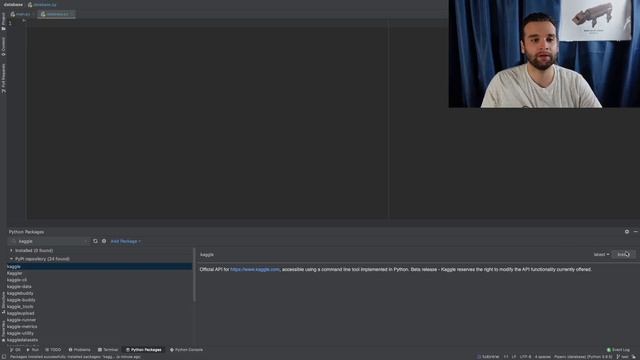Select the kaggle package row
The width and height of the screenshot is (640, 360).
click(99, 267)
